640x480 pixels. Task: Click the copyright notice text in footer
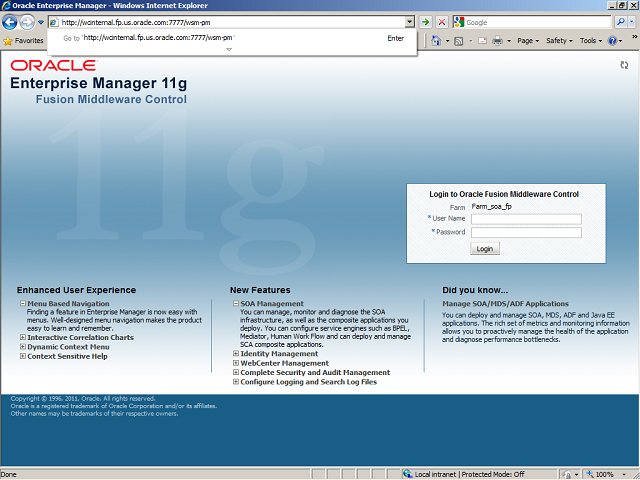click(x=113, y=406)
